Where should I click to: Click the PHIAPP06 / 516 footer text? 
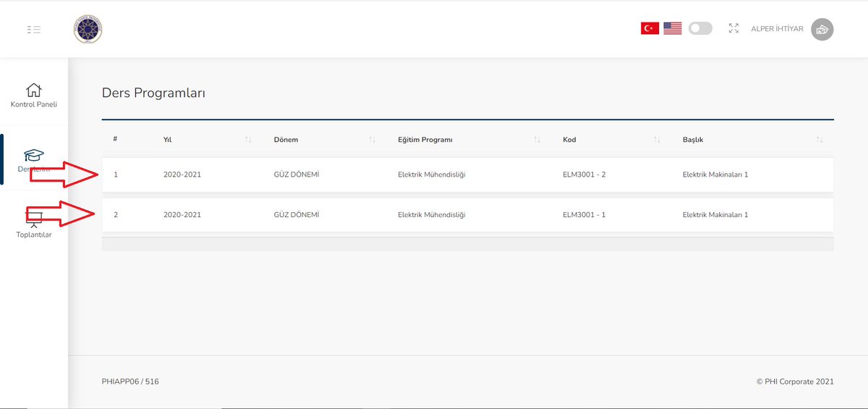coord(130,381)
